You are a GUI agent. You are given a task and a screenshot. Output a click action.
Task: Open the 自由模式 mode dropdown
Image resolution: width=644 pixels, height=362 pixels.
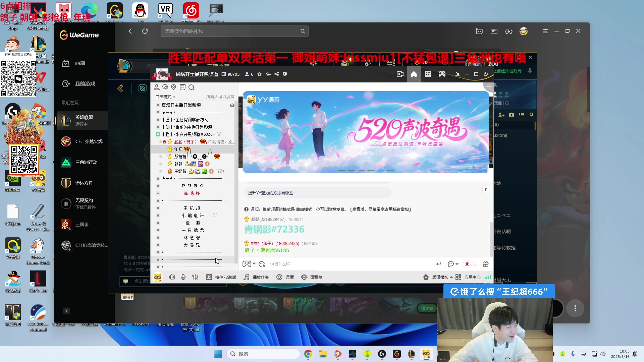coord(165,97)
